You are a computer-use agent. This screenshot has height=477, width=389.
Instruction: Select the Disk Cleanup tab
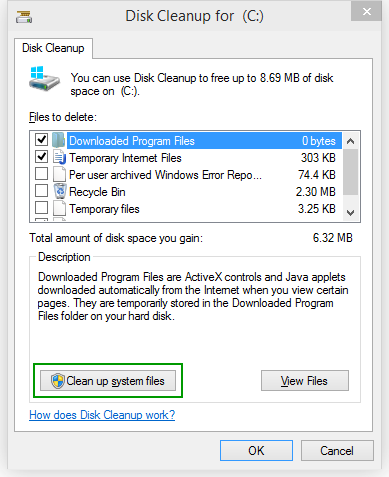53,48
